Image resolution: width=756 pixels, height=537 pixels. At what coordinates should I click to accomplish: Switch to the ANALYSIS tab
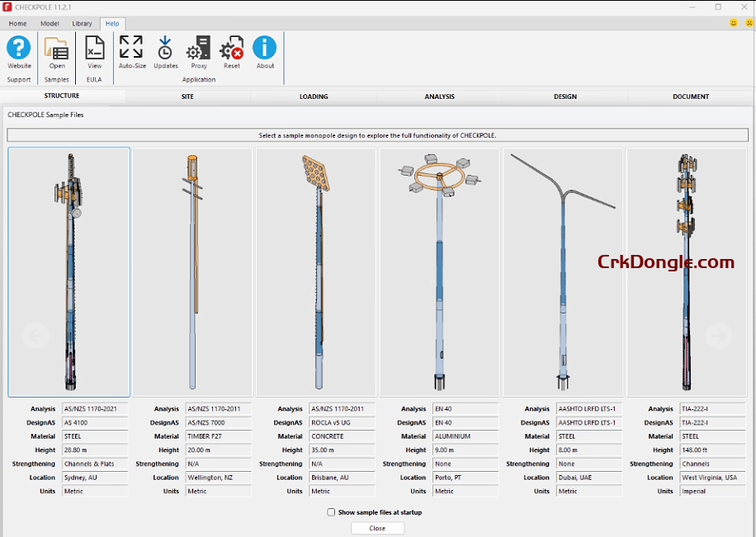(x=439, y=97)
